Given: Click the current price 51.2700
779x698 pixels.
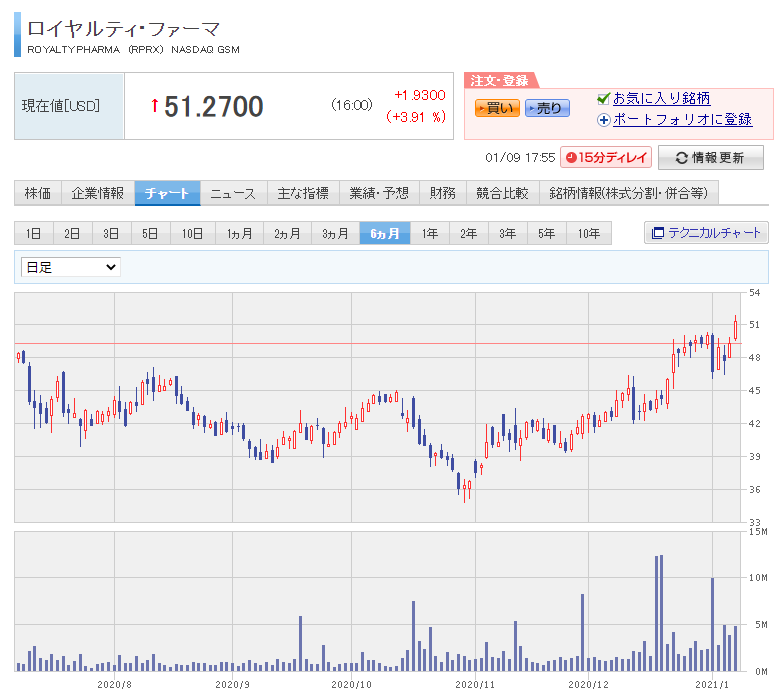Looking at the screenshot, I should coord(214,106).
